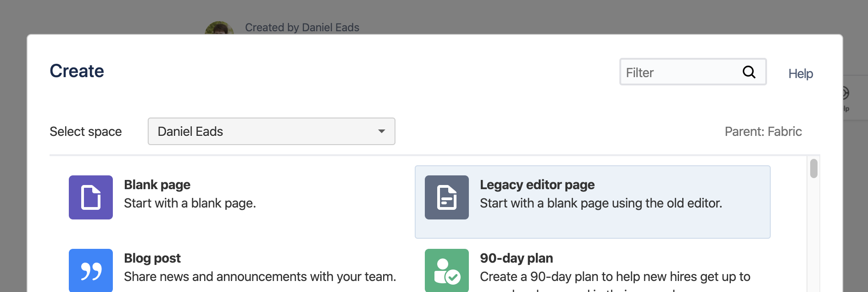
Task: Click the purple Blank page template thumbnail
Action: tap(90, 197)
